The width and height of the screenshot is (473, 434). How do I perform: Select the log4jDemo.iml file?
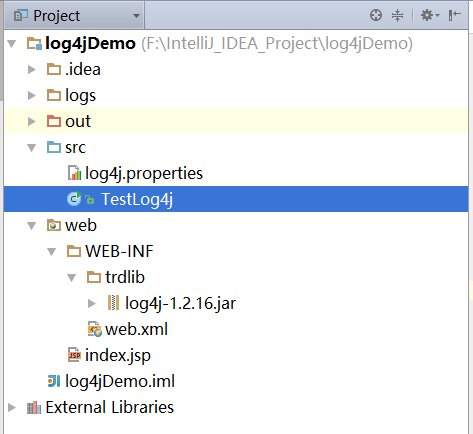tap(120, 382)
